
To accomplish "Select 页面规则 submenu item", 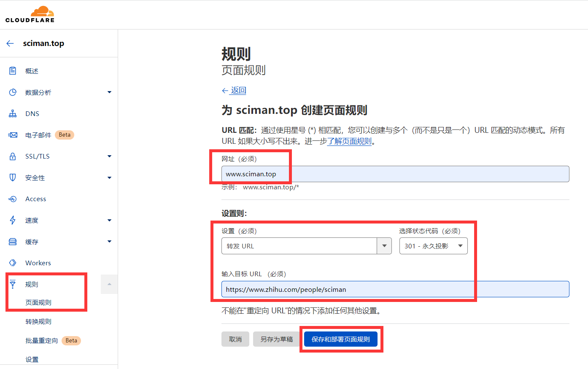I will click(38, 302).
